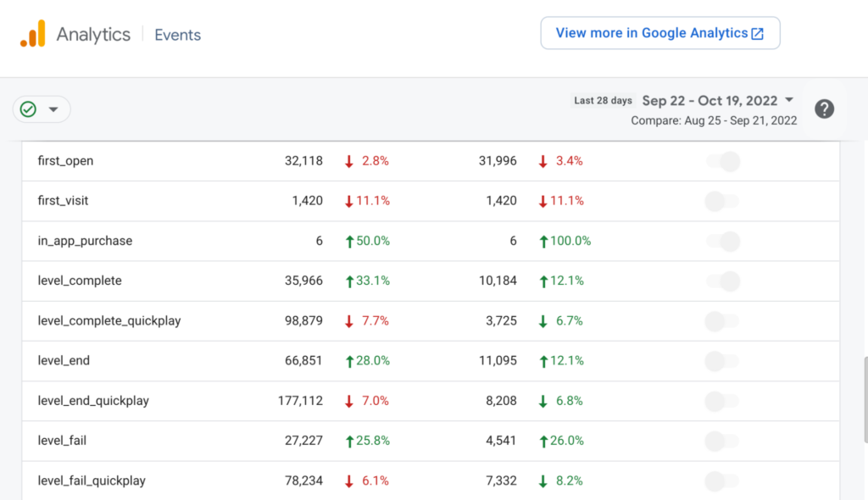Click View more in Google Analytics button
This screenshot has height=500, width=868.
(x=659, y=33)
